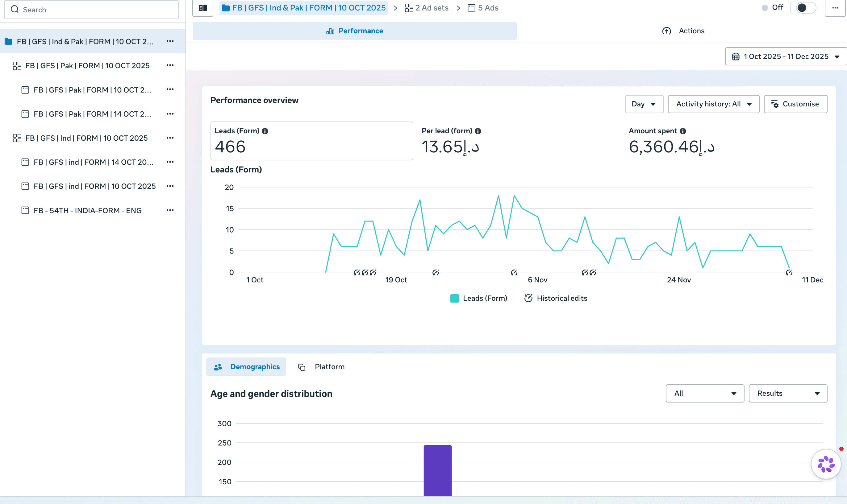Open more options for ad set FB | GFS | Ind | FORM
The image size is (847, 504).
(170, 138)
